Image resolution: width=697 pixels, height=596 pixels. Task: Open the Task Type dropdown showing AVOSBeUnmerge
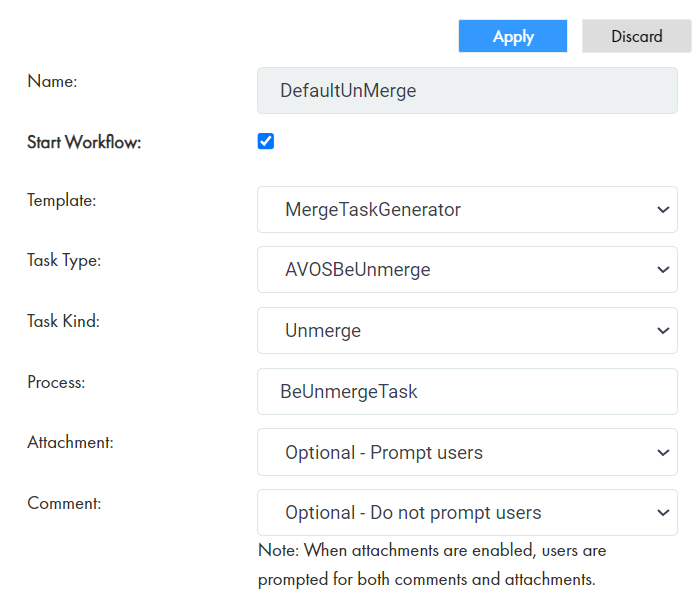(x=467, y=269)
